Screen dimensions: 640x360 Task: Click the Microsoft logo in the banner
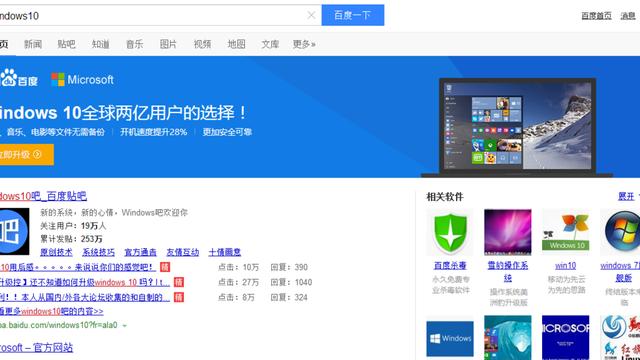tap(82, 80)
